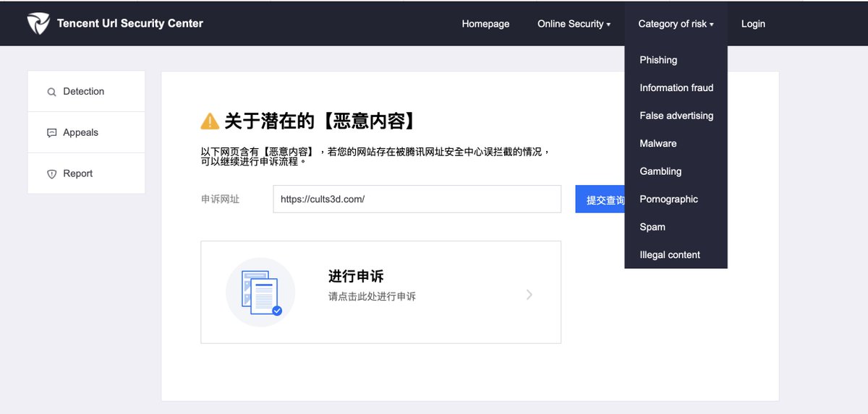868x414 pixels.
Task: Click the 申诉网址 label
Action: (x=220, y=199)
